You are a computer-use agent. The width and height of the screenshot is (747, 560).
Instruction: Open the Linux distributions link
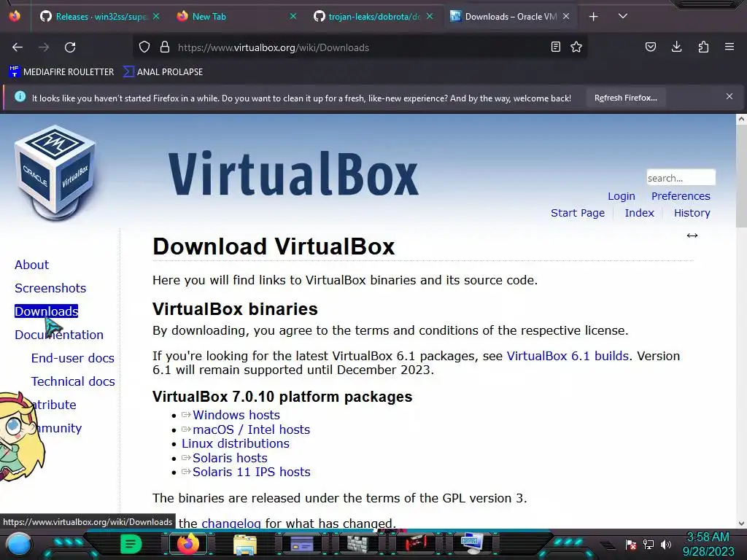pyautogui.click(x=236, y=443)
